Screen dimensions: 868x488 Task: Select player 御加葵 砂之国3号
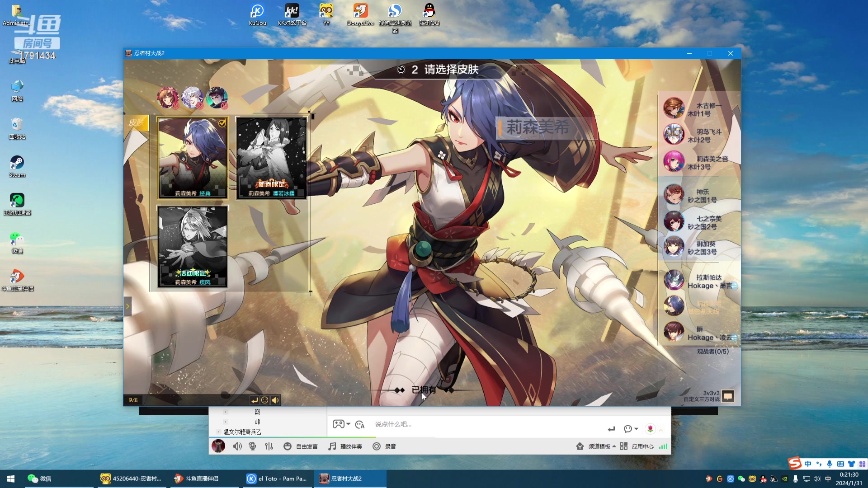click(699, 248)
